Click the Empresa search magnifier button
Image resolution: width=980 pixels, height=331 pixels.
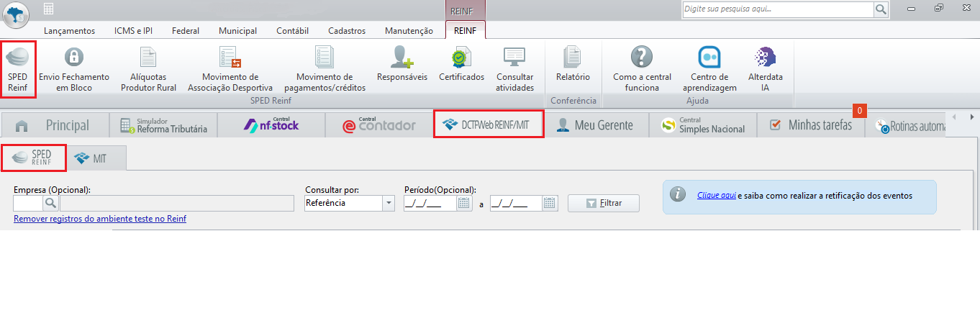point(51,203)
